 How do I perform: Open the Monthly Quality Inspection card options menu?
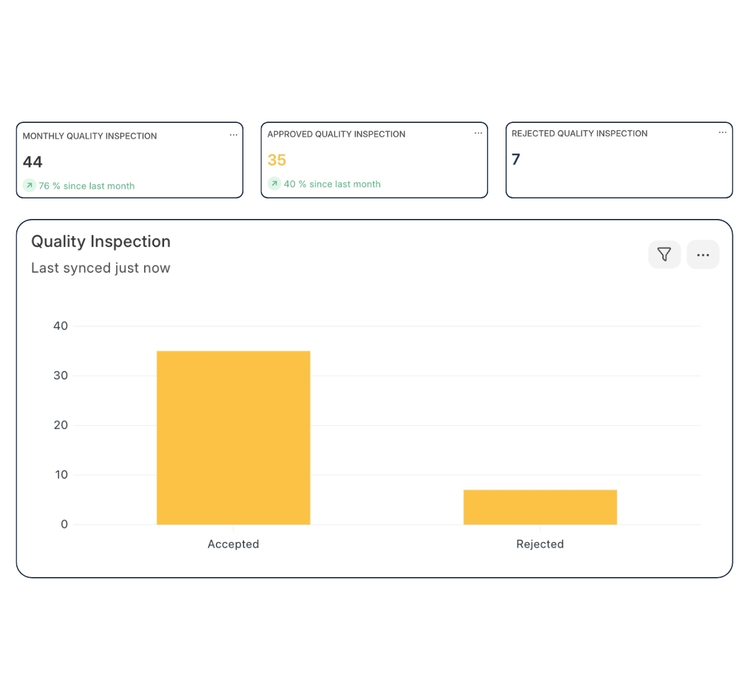[233, 135]
